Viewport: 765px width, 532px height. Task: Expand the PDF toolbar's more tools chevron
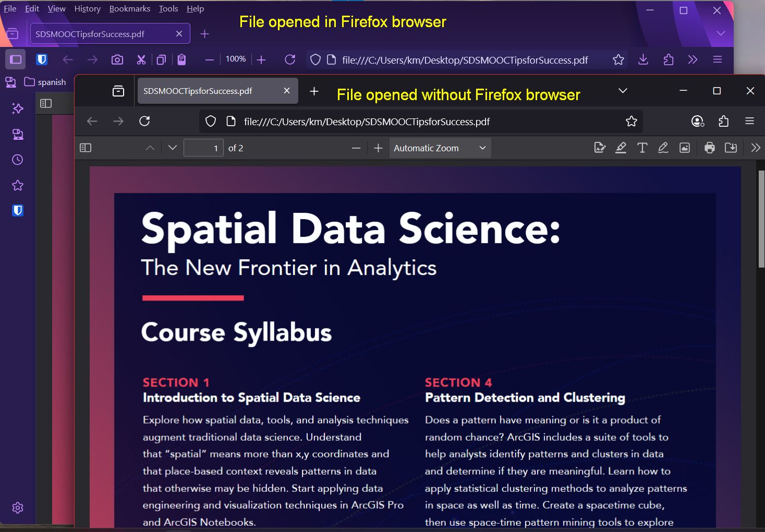[x=755, y=148]
